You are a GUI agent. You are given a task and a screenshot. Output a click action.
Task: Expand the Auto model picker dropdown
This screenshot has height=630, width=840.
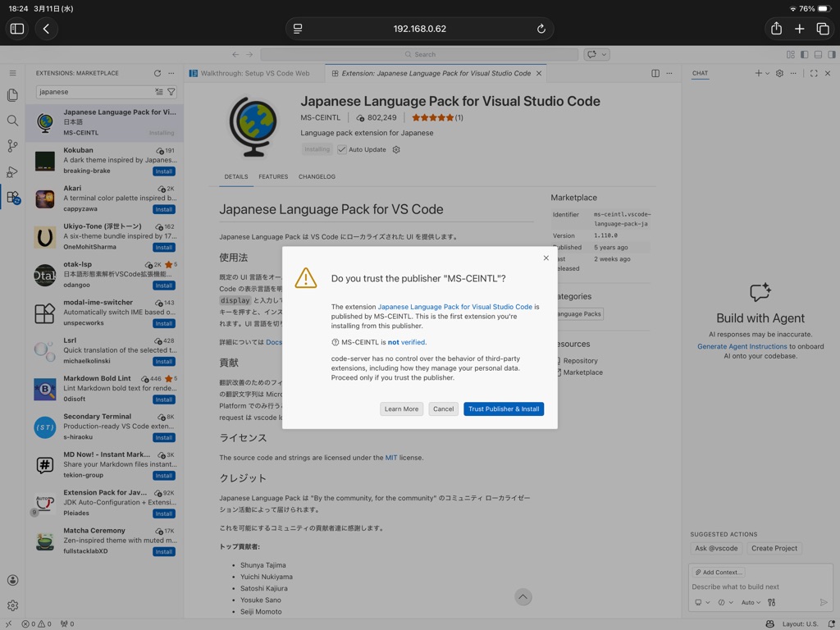pyautogui.click(x=751, y=602)
